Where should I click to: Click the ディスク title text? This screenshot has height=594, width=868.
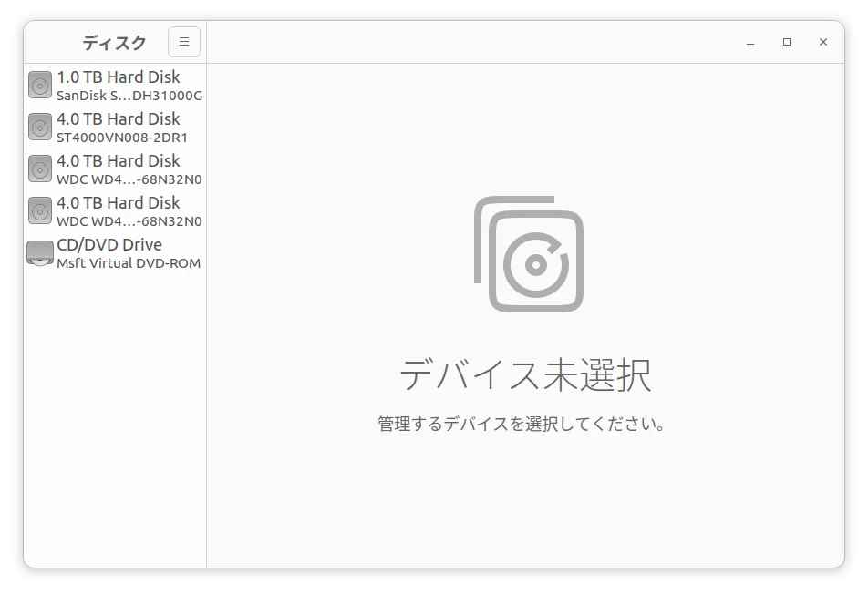[x=114, y=43]
